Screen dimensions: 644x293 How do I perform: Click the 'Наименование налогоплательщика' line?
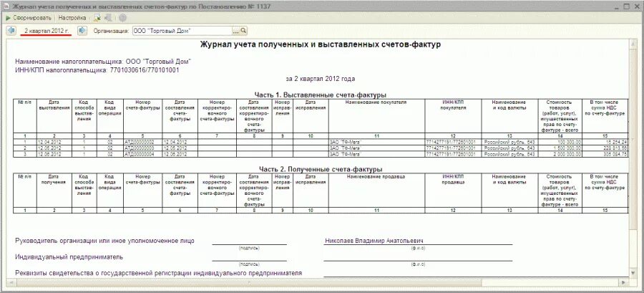click(103, 62)
